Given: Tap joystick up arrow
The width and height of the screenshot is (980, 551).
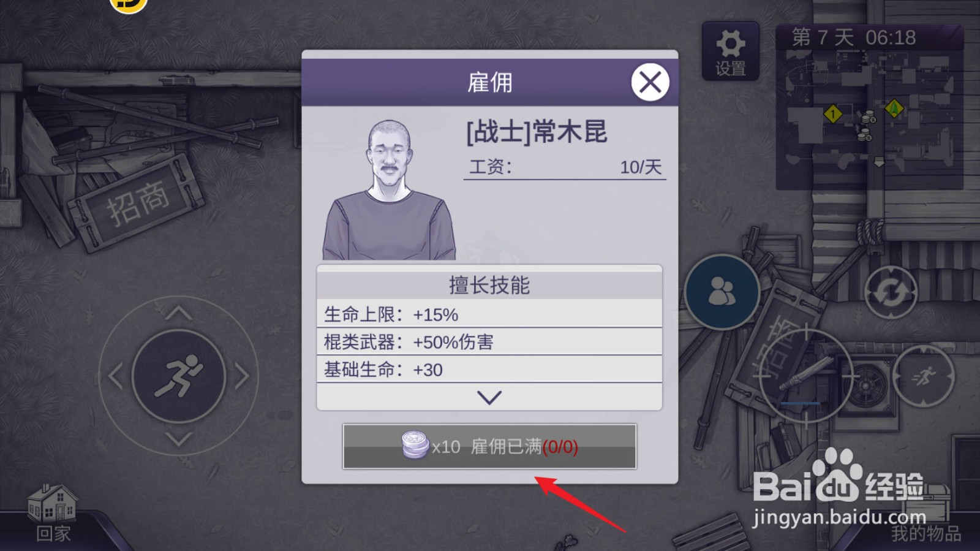Looking at the screenshot, I should (178, 313).
